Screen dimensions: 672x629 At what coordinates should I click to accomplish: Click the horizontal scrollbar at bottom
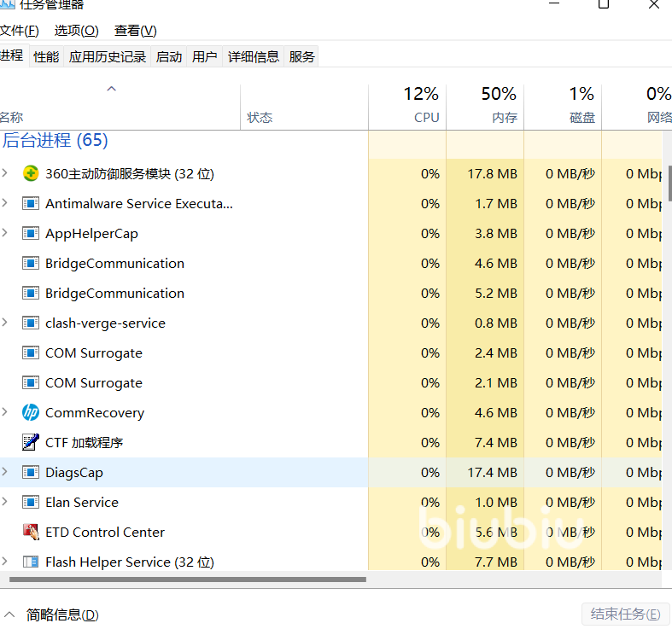pyautogui.click(x=188, y=579)
